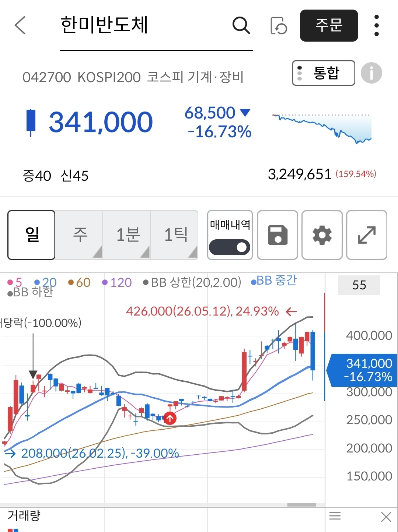This screenshot has height=532, width=398.
Task: Tap the 042700 stock code
Action: [x=47, y=77]
